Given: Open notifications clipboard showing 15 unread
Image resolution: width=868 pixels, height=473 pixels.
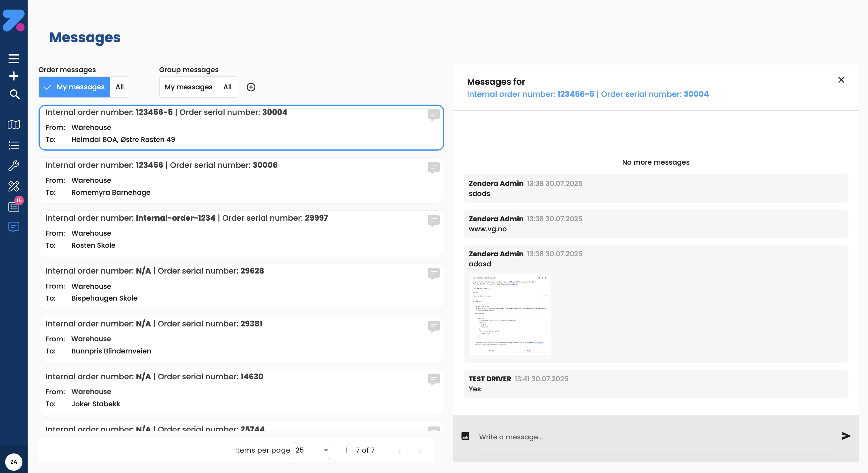Looking at the screenshot, I should (x=14, y=207).
